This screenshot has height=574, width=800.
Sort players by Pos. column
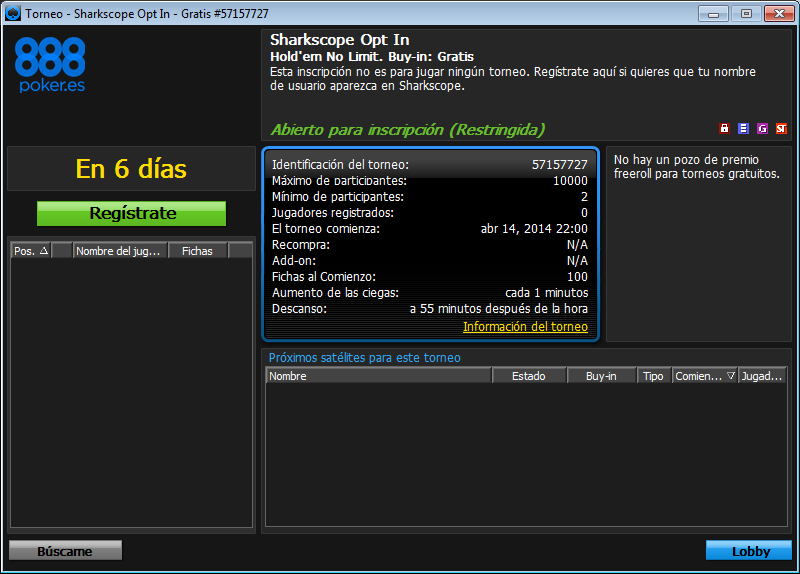(x=31, y=251)
